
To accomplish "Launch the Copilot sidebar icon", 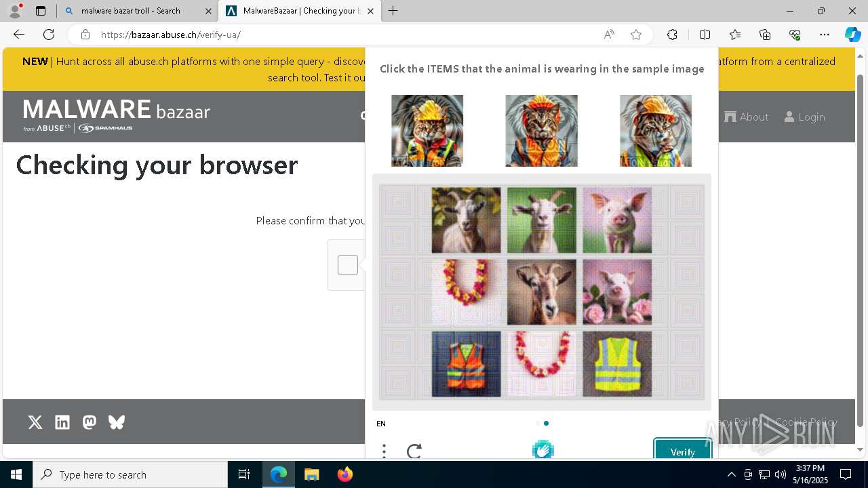I will pyautogui.click(x=852, y=35).
